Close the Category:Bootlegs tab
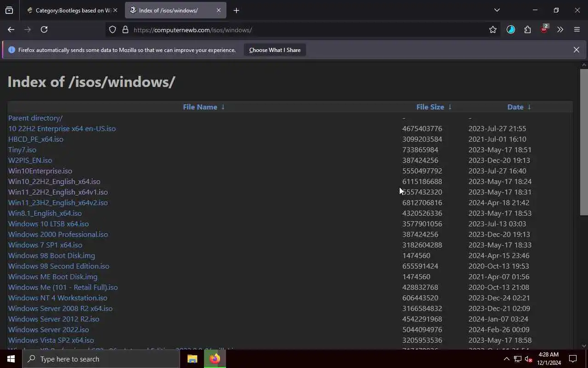The width and height of the screenshot is (588, 368). [115, 10]
